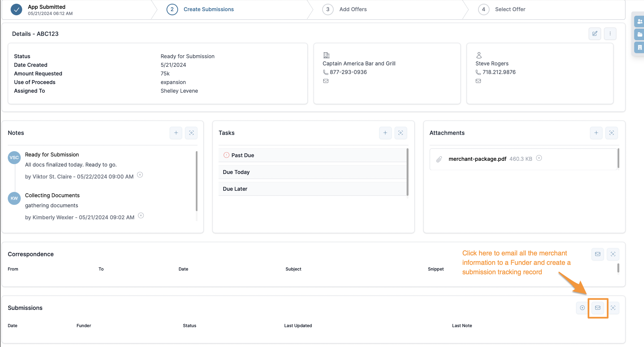Go to Add Offers step
This screenshot has width=644, height=347.
[x=353, y=9]
